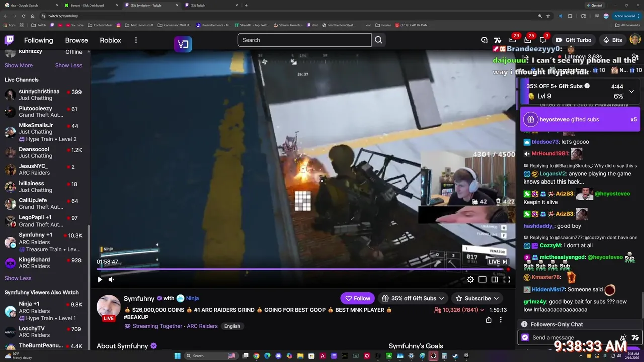
Task: Click the Search input field
Action: 304,40
